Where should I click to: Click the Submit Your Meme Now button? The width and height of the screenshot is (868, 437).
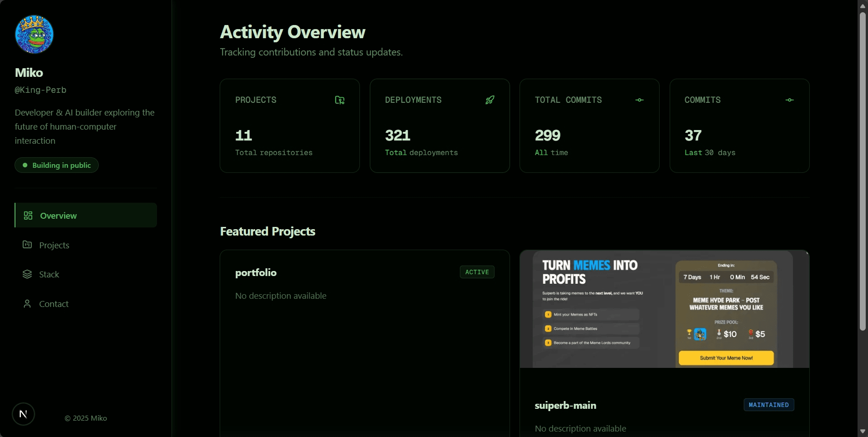726,358
